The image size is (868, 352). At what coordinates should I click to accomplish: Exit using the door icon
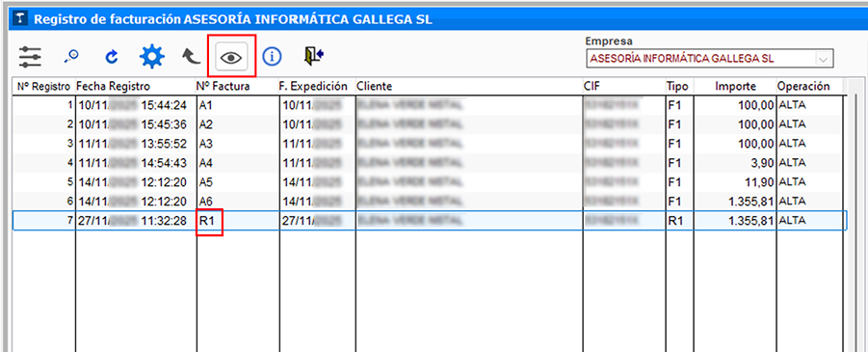[313, 56]
